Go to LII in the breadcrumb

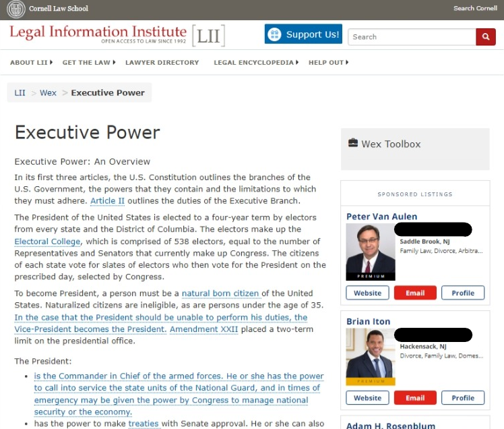(x=20, y=92)
